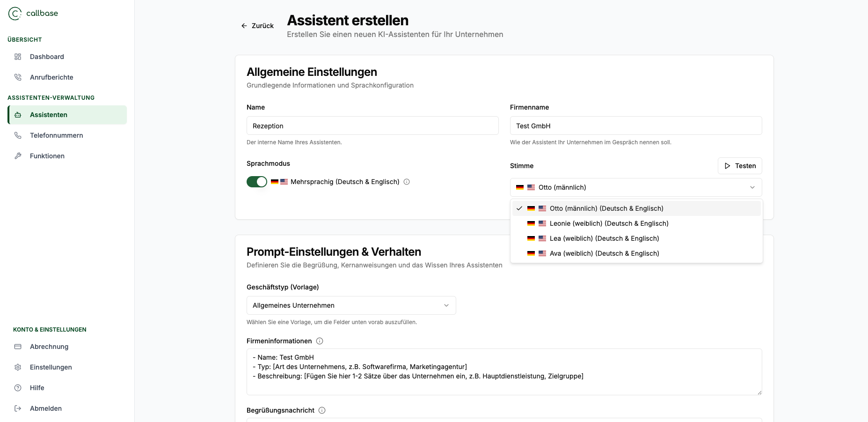Click the Funktionen wrench icon

point(18,156)
